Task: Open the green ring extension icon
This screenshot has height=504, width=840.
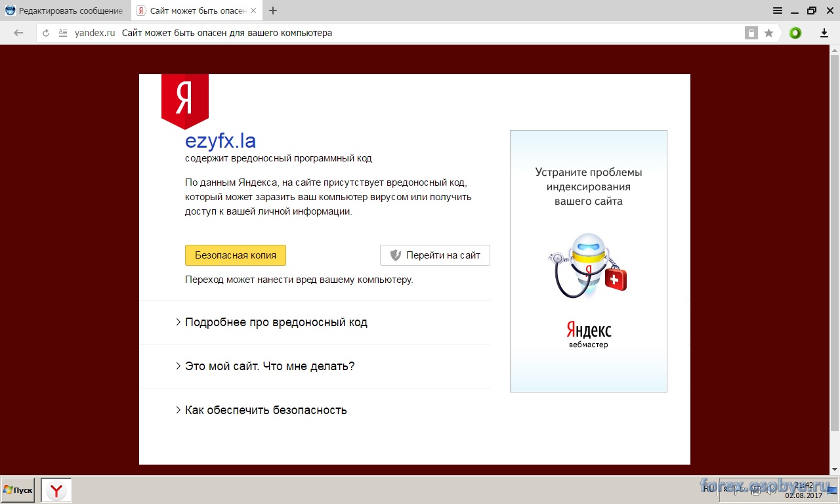Action: point(795,33)
